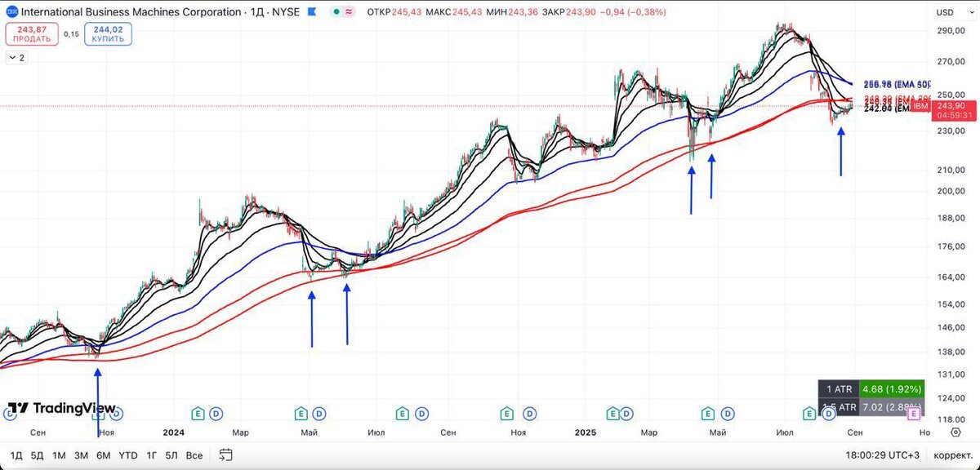The image size is (980, 470).
Task: Click earnings E marker right of Июл 2024
Action: (403, 413)
